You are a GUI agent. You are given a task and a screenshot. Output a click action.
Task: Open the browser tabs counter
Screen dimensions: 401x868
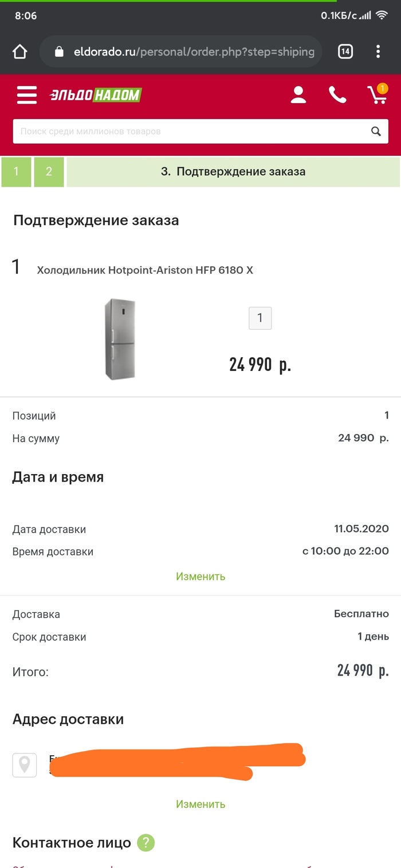pos(345,52)
